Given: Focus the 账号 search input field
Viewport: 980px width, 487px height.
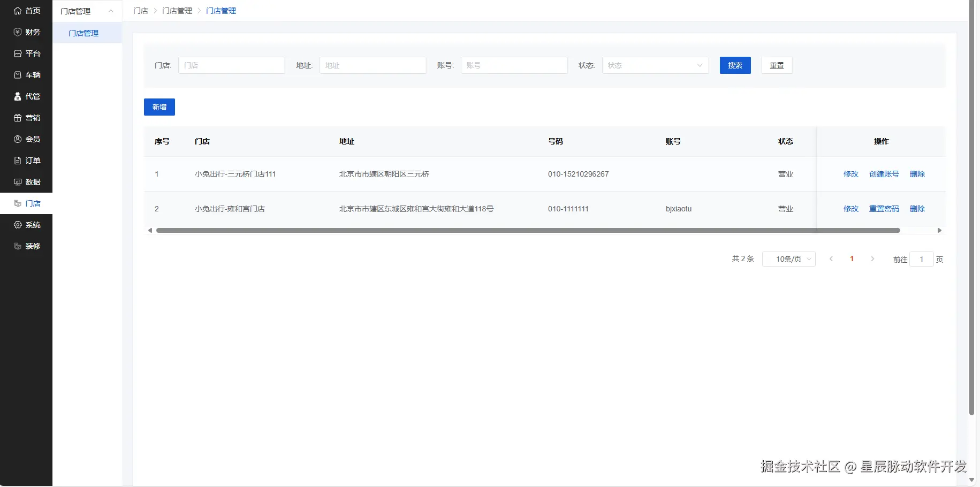Looking at the screenshot, I should (514, 65).
